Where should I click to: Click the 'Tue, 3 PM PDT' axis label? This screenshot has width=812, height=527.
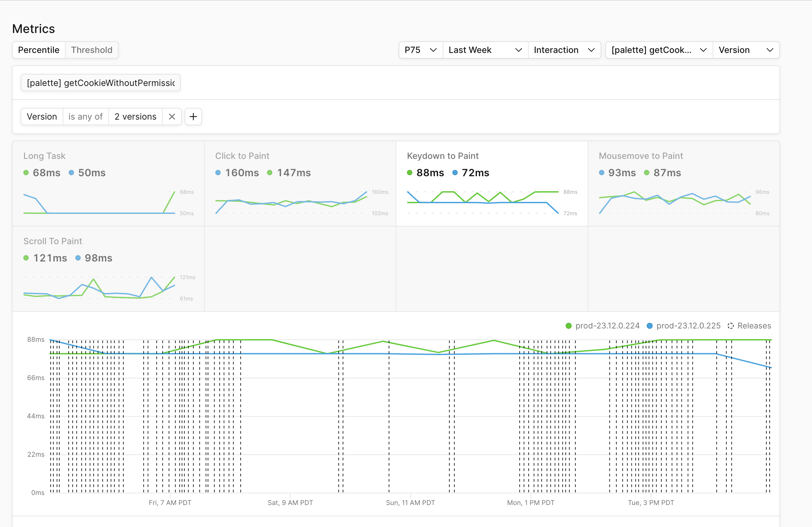click(x=651, y=503)
